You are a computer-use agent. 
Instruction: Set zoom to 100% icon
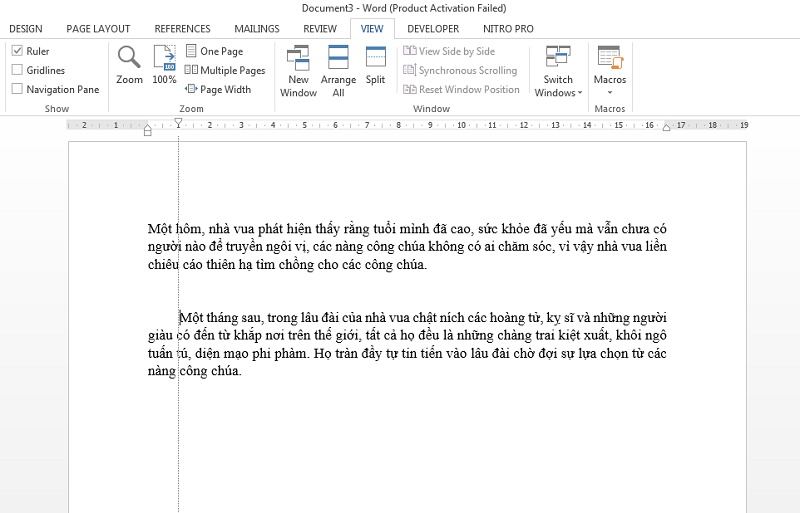coord(164,57)
